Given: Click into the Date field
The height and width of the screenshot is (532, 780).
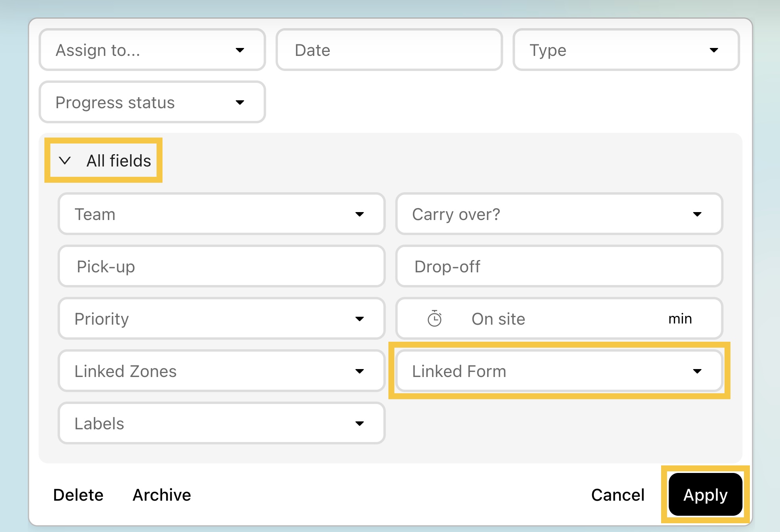Looking at the screenshot, I should pyautogui.click(x=389, y=50).
